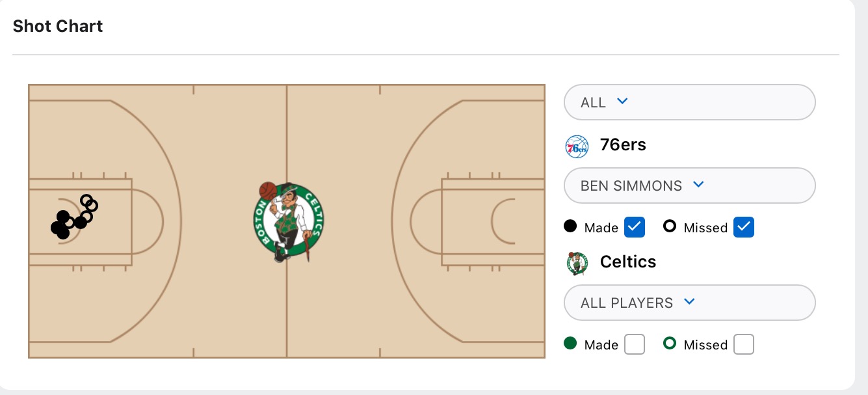Select the topmost missed shot marker
The height and width of the screenshot is (395, 868).
pyautogui.click(x=86, y=200)
